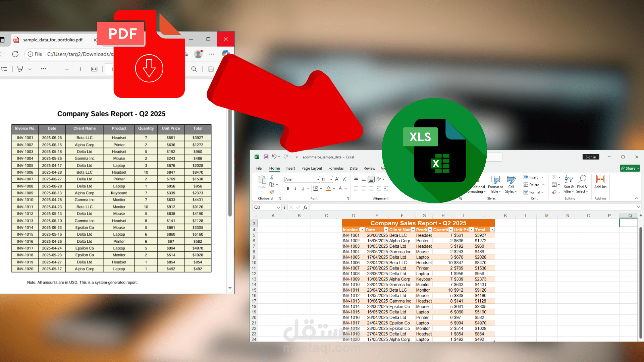Switch to the Formulas ribbon tab
This screenshot has width=644, height=362.
(336, 168)
